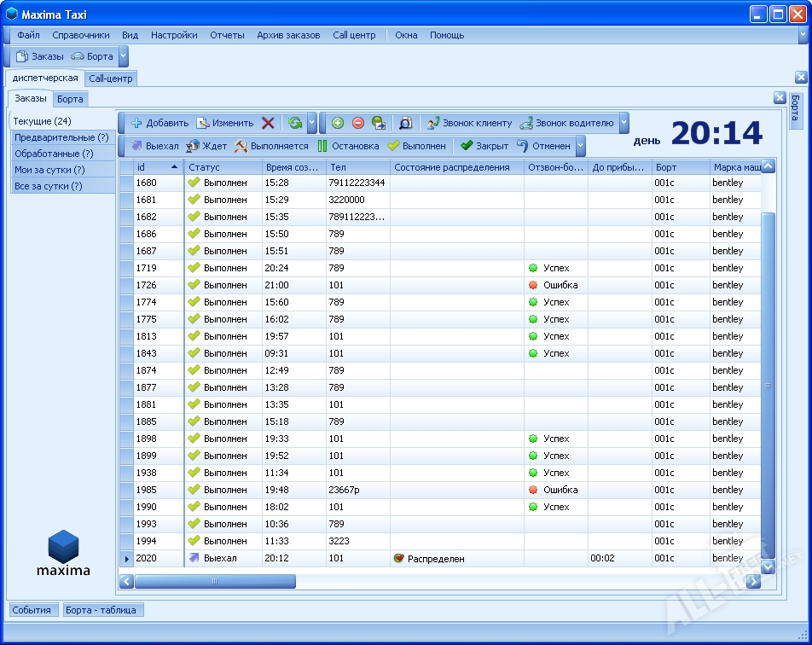Click the Звонок водителю call button
This screenshot has height=645, width=812.
tap(565, 123)
